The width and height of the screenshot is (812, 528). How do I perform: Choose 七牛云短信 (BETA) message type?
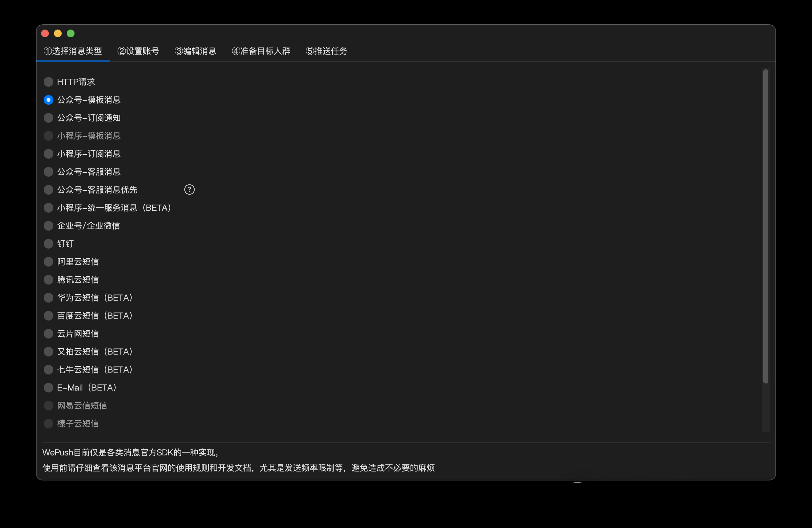tap(49, 370)
